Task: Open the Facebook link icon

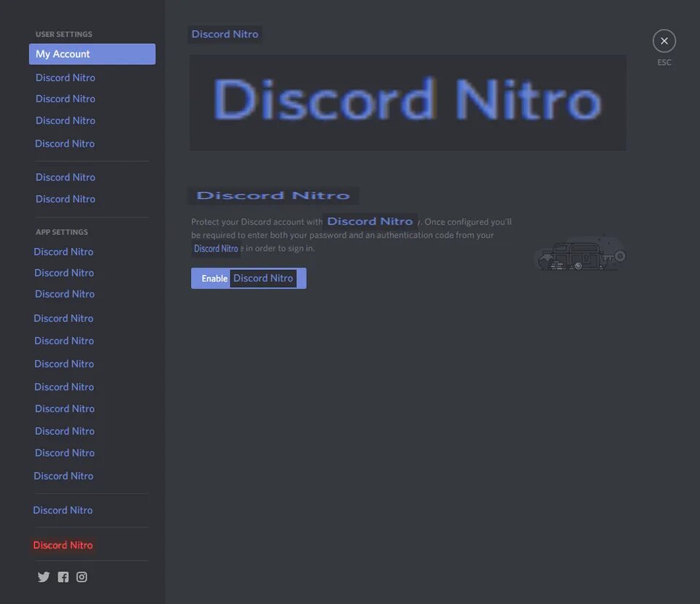Action: coord(63,577)
